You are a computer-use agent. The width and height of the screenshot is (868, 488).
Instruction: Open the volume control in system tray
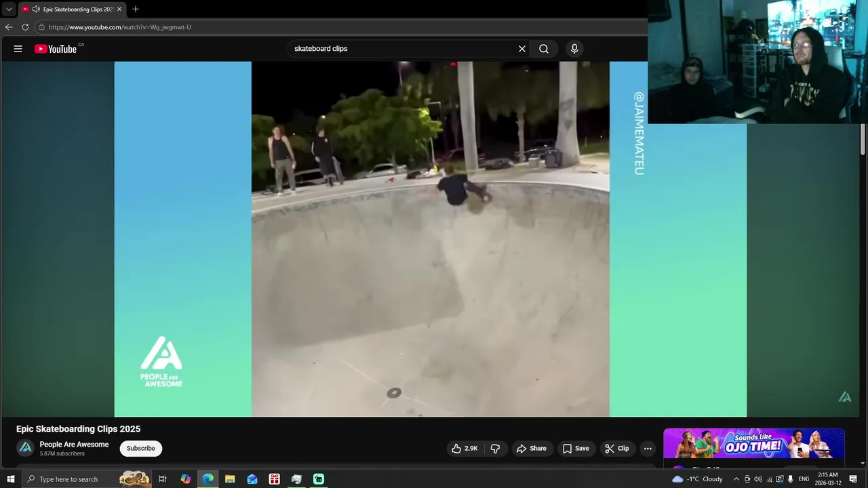pyautogui.click(x=758, y=479)
